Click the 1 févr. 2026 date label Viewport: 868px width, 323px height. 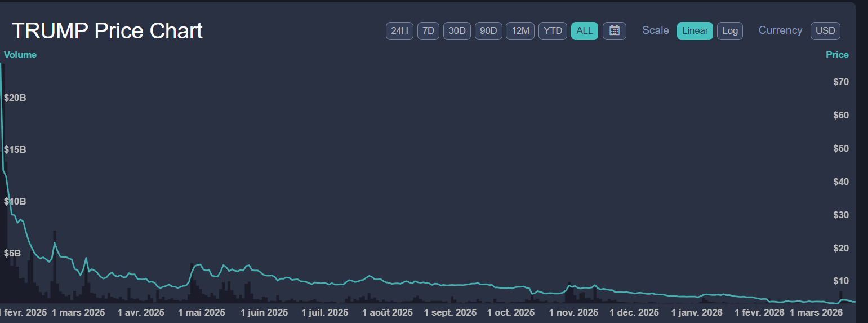coord(759,312)
